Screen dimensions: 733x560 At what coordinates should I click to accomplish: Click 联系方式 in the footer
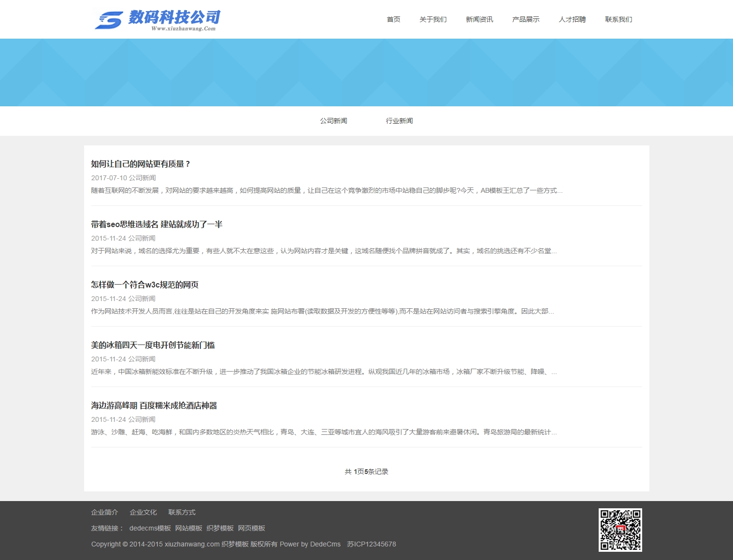coord(182,513)
